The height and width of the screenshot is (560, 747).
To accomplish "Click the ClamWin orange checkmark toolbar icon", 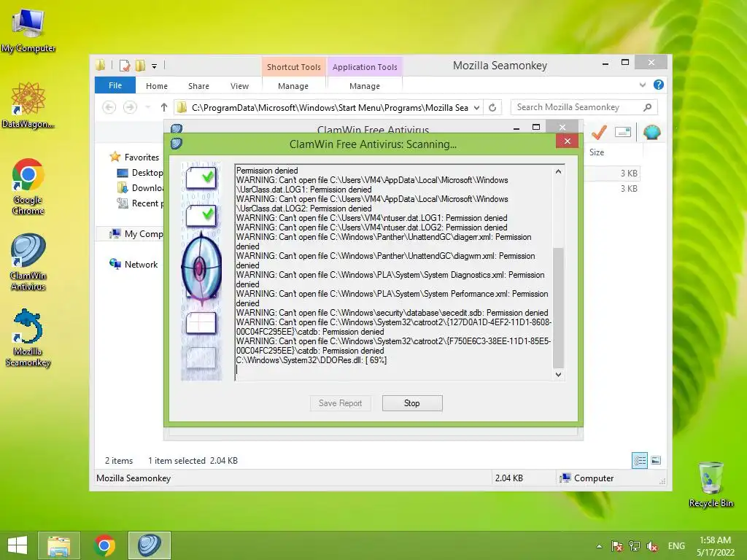I will 599,133.
